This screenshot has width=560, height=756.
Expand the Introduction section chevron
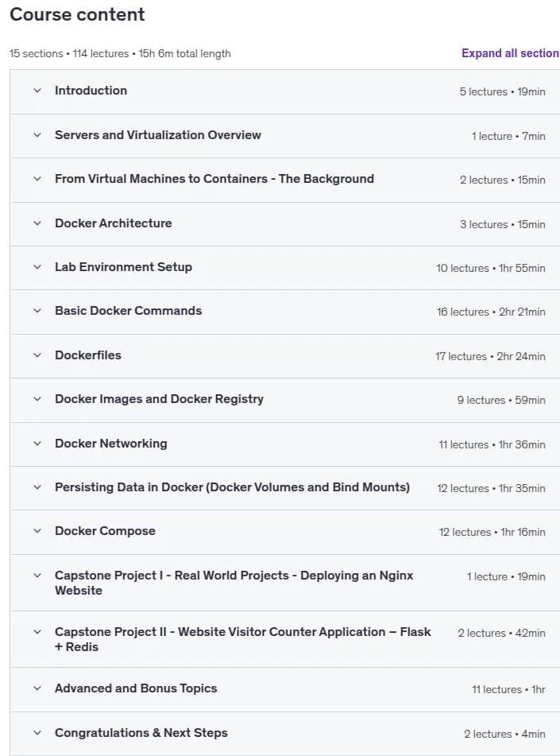point(37,91)
